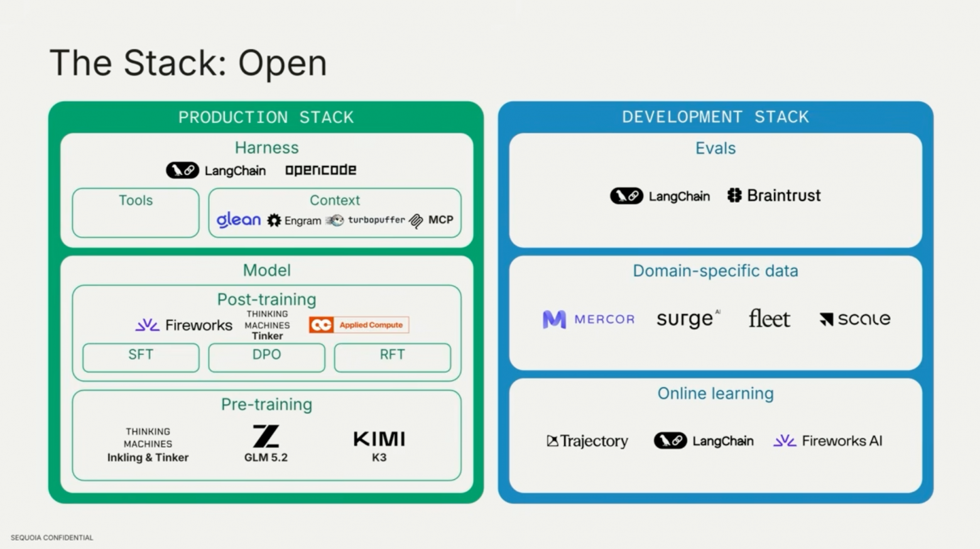Click the "Model" heading
The height and width of the screenshot is (549, 980).
coord(266,270)
